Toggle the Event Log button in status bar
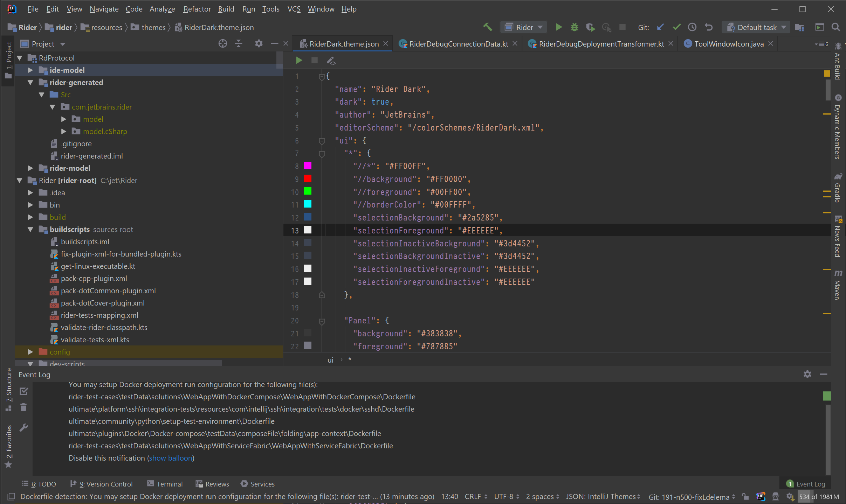This screenshot has width=846, height=504. click(x=806, y=484)
